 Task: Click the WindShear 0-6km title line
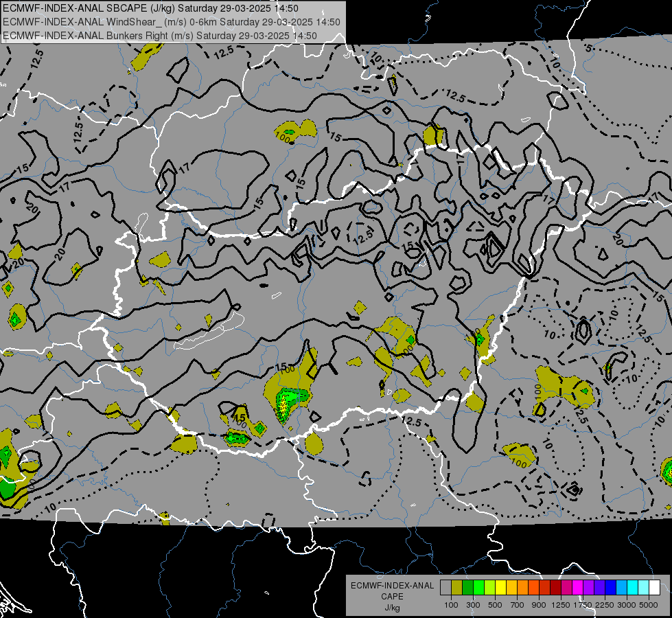172,22
